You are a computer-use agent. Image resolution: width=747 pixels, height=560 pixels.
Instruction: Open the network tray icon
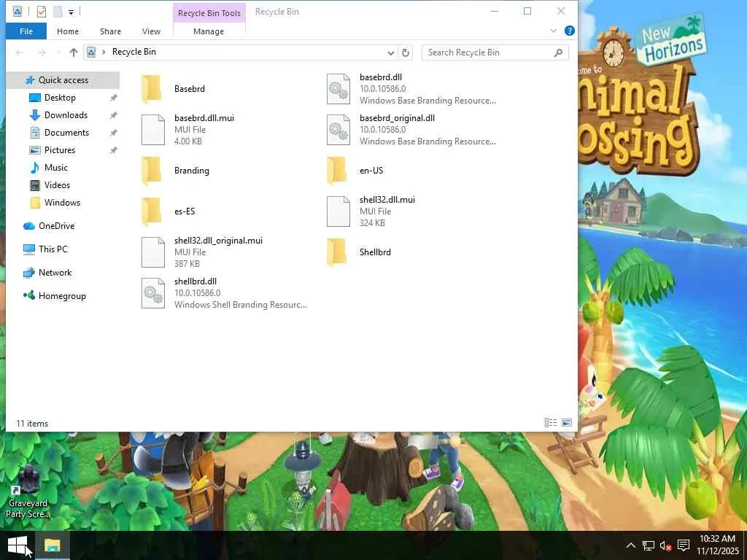[649, 545]
